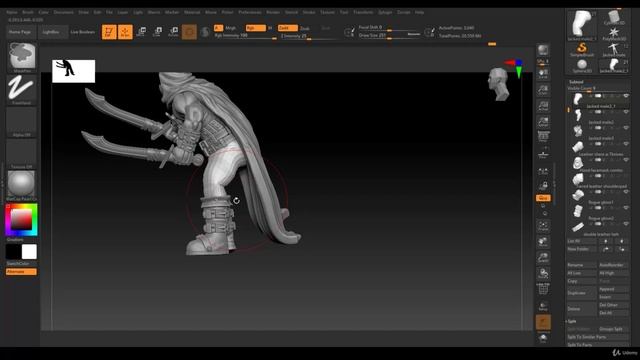This screenshot has height=360, width=640.
Task: Toggle the Floor grid
Action: click(543, 154)
